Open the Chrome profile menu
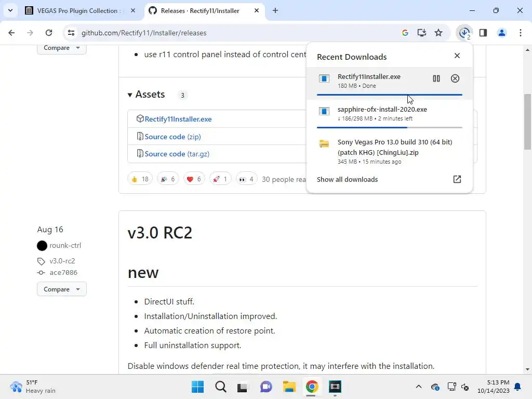 click(x=502, y=33)
